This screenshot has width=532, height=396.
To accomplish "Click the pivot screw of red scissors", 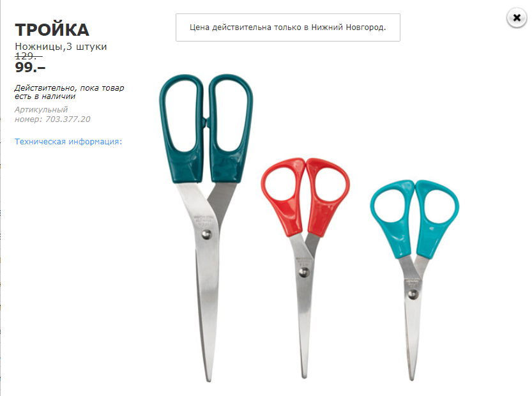I will (x=303, y=272).
